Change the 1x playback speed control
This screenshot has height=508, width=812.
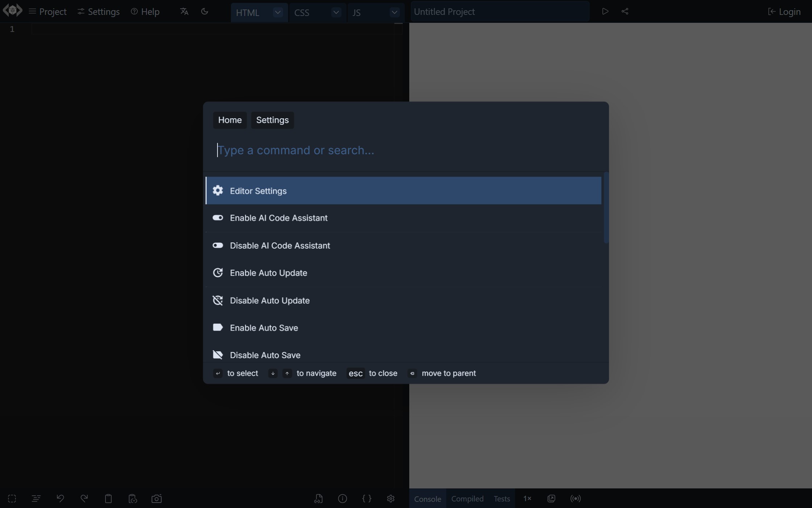(527, 499)
